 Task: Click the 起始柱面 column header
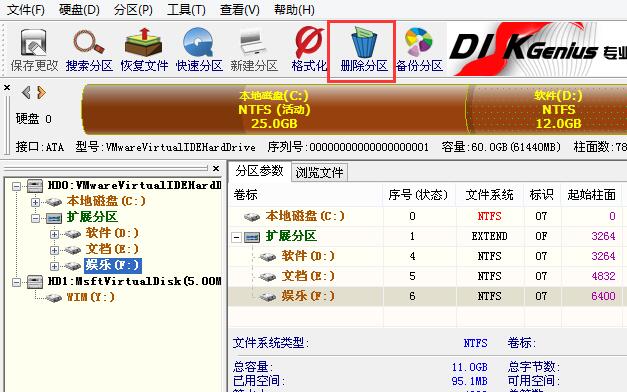click(x=591, y=195)
